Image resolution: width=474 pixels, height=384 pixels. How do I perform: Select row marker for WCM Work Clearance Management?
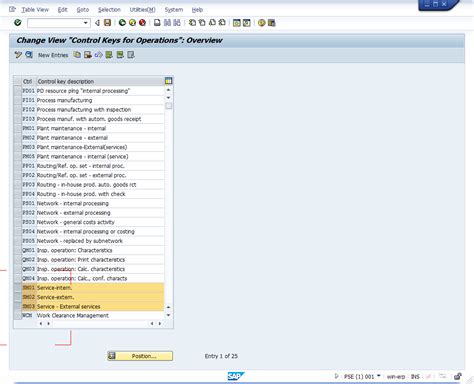(18, 315)
